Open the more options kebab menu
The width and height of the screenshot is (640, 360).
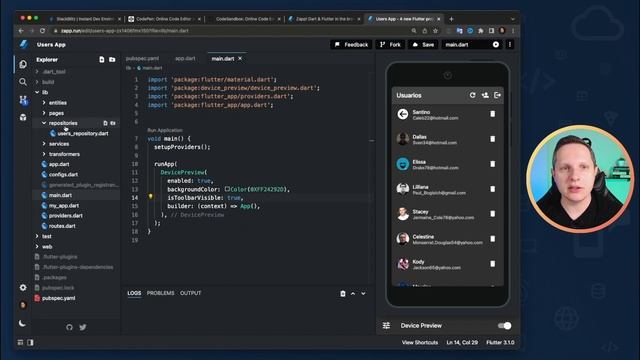[x=510, y=44]
